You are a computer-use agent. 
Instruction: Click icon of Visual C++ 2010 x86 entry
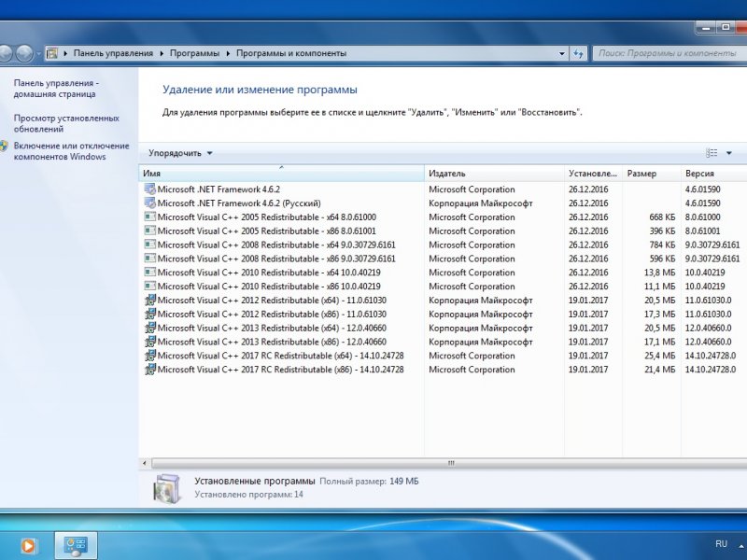point(149,286)
